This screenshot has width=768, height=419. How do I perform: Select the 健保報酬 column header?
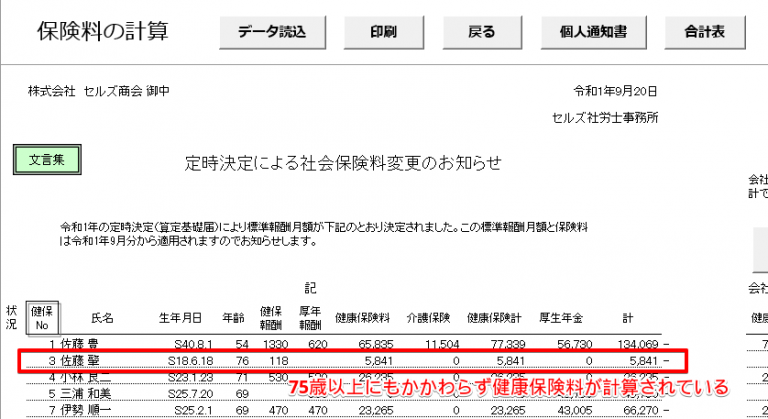pyautogui.click(x=271, y=318)
